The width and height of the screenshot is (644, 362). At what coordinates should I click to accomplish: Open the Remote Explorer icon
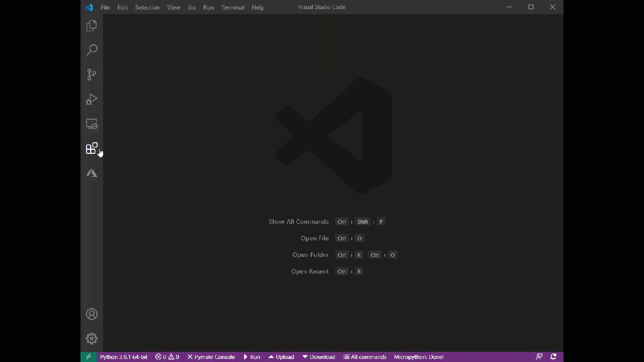(x=92, y=124)
